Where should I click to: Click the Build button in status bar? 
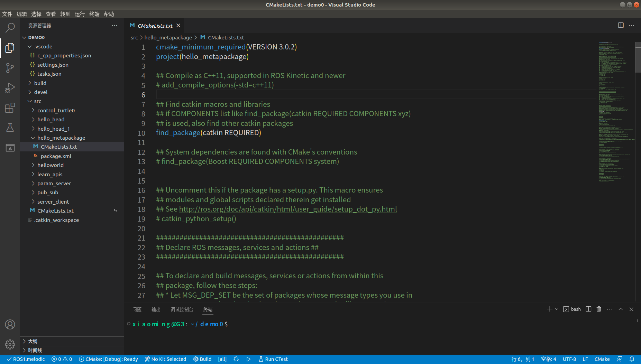coord(202,359)
